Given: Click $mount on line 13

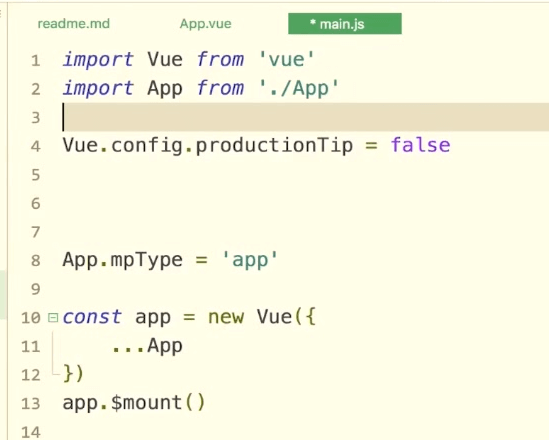Looking at the screenshot, I should [147, 403].
